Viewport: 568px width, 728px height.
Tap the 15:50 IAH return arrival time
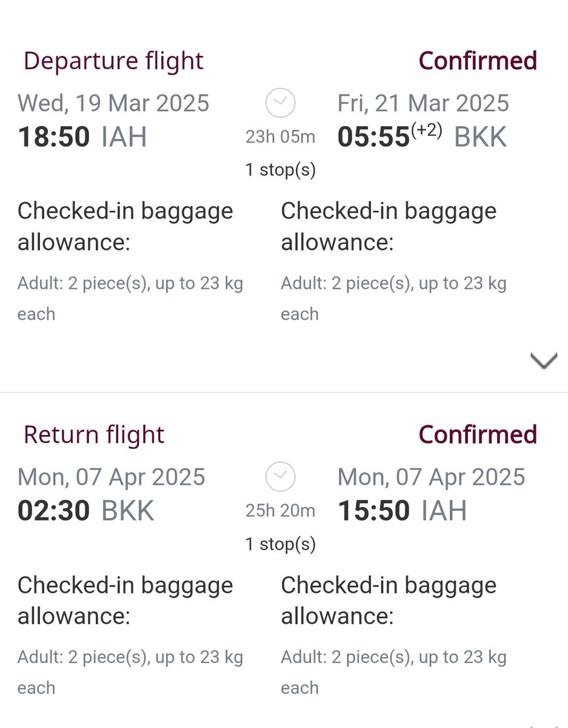tap(403, 511)
